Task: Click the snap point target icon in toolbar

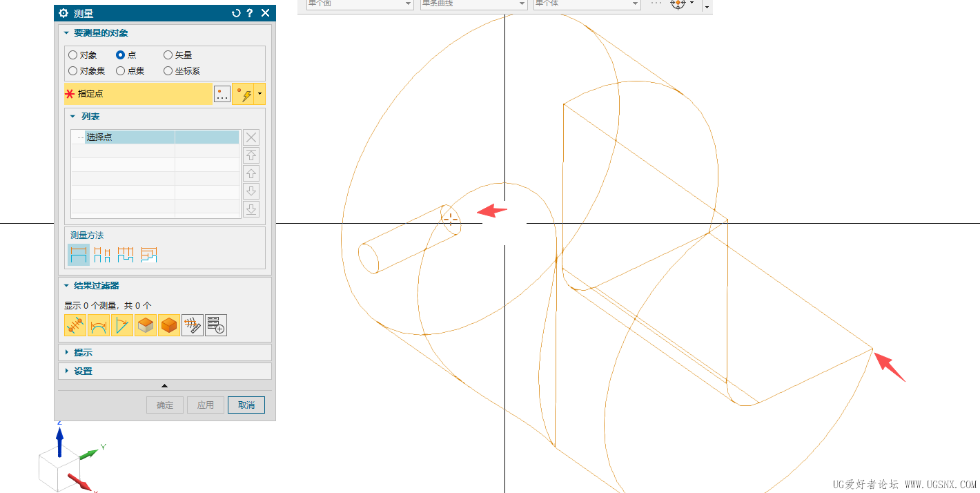Action: click(678, 4)
